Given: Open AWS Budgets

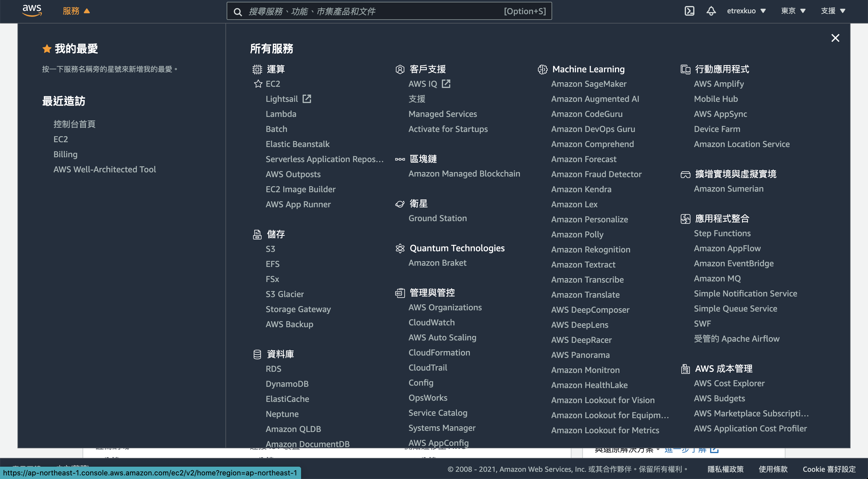Looking at the screenshot, I should tap(719, 399).
